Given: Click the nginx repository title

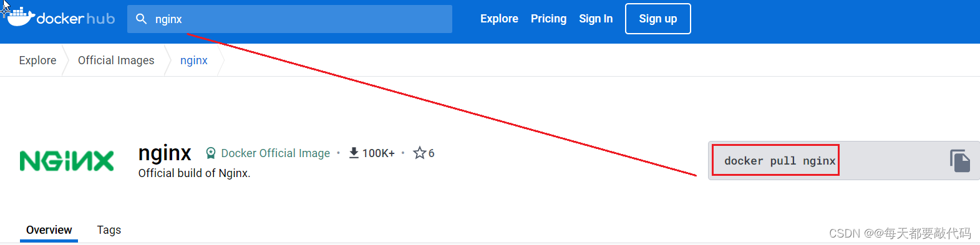Looking at the screenshot, I should (165, 153).
